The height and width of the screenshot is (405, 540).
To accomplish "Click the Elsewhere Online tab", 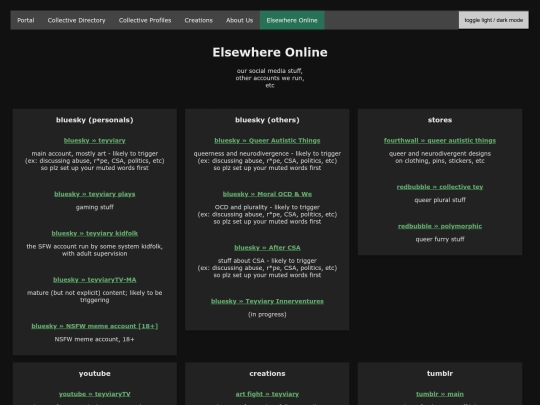I will point(292,20).
